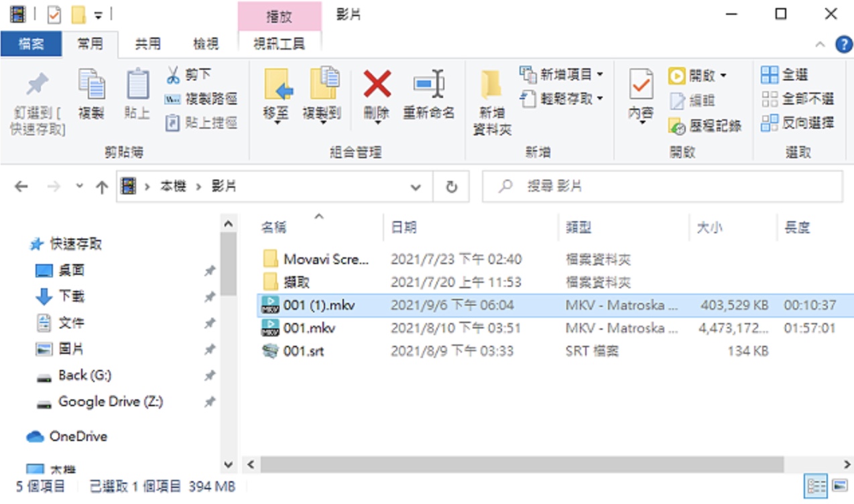Select the 001.srt file
This screenshot has width=854, height=504.
[304, 351]
